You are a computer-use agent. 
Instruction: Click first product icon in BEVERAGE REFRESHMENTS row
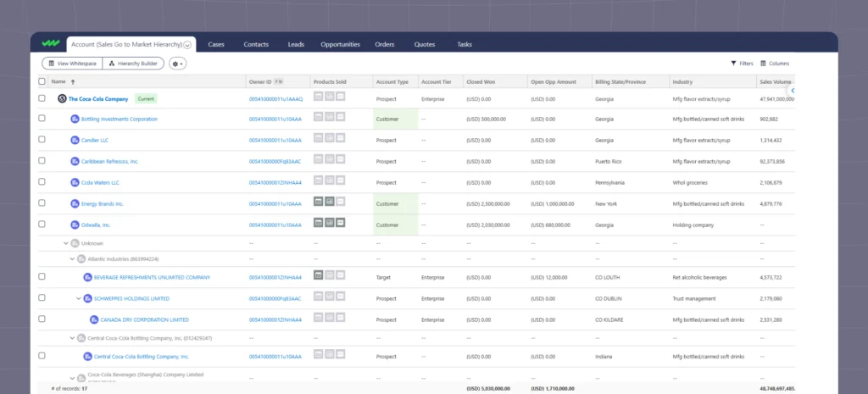[x=319, y=275]
